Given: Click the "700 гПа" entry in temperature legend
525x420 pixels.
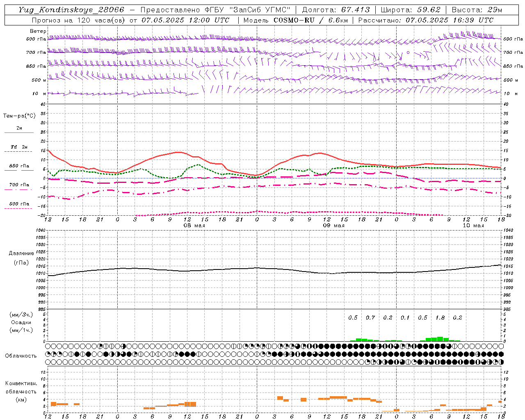Looking at the screenshot, I should pos(19,185).
